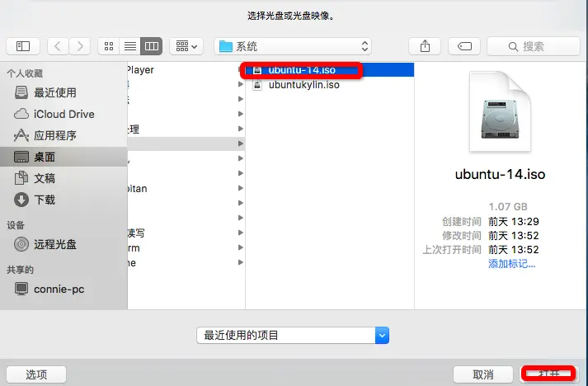Select connie-pc under shared
588x386 pixels.
(64, 289)
